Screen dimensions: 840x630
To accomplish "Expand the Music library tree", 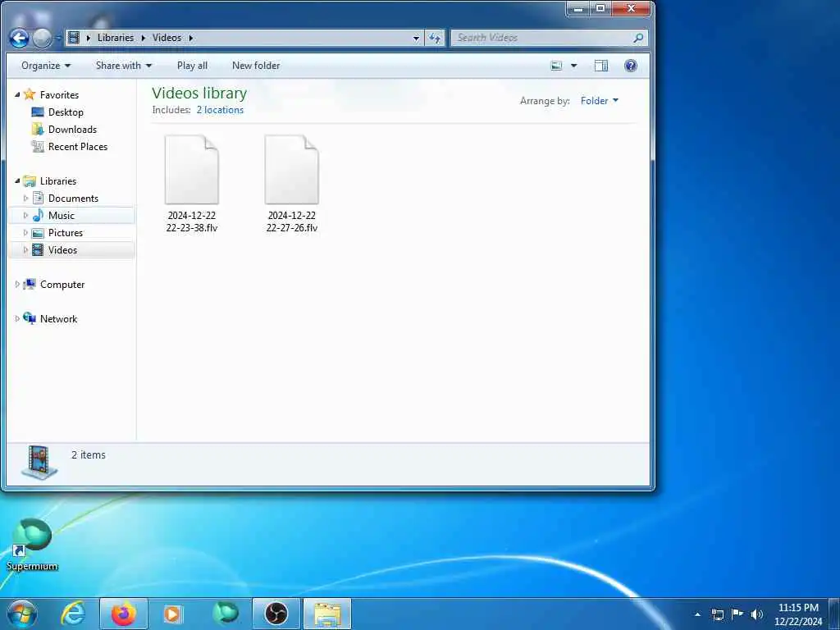I will click(x=25, y=216).
